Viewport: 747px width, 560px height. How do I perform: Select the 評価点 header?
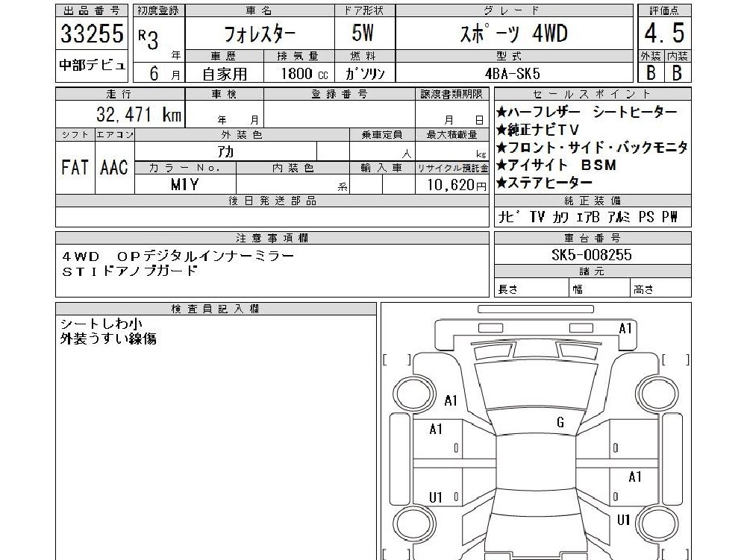664,10
